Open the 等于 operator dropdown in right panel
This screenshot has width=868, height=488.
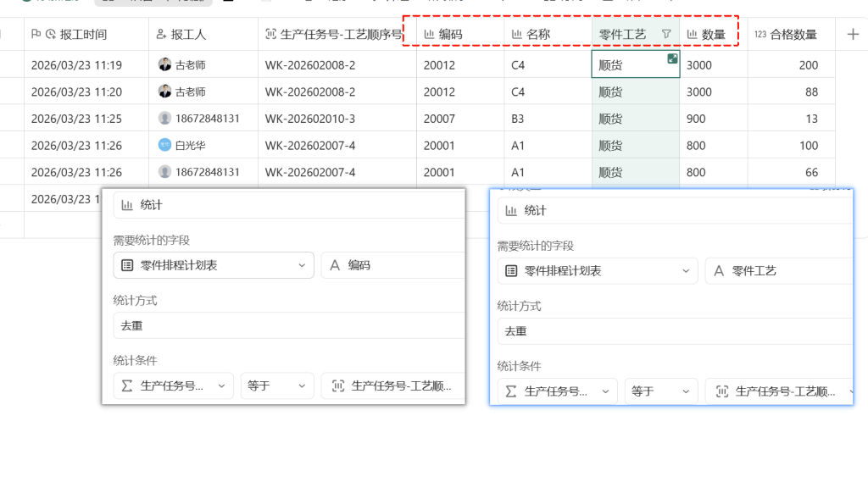point(661,391)
